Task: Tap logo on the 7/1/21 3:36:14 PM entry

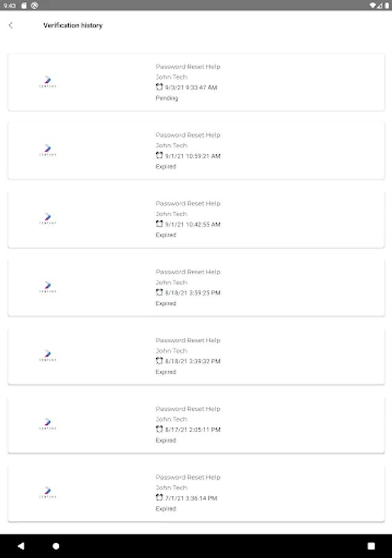Action: pyautogui.click(x=48, y=493)
